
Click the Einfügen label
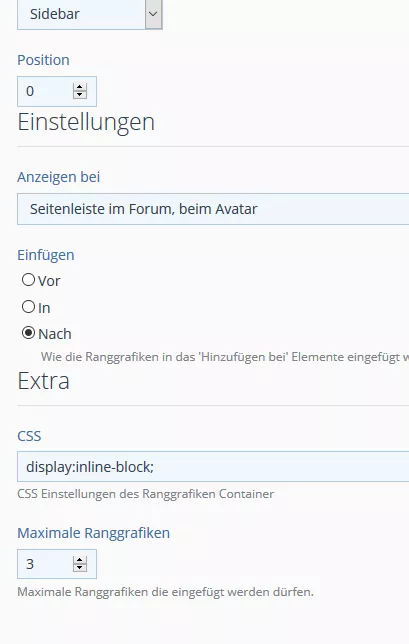click(46, 255)
